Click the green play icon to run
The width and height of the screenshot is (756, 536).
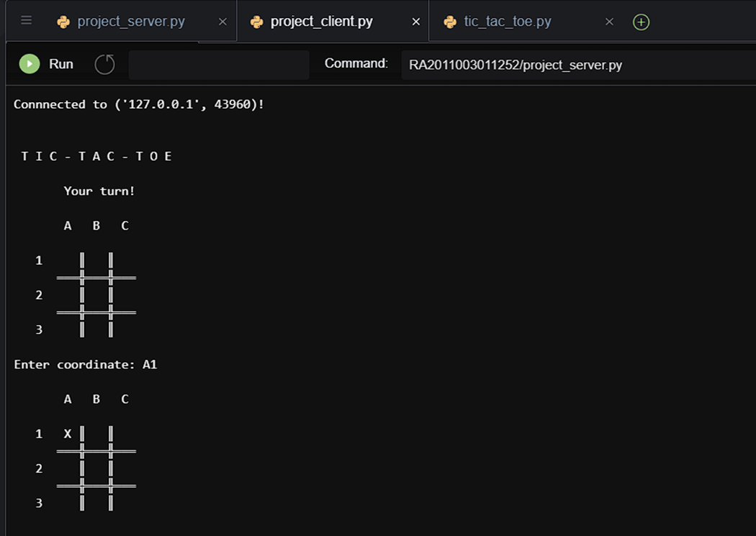coord(29,64)
